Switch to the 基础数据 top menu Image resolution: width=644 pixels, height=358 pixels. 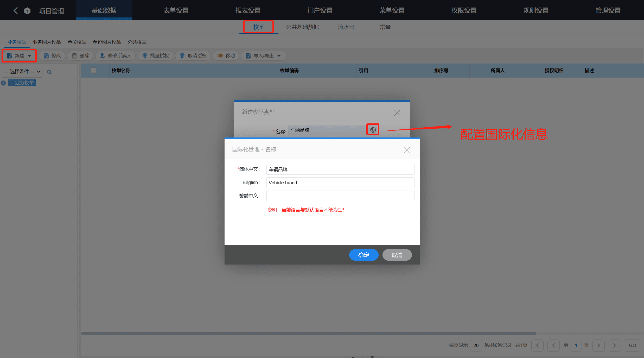pos(104,10)
